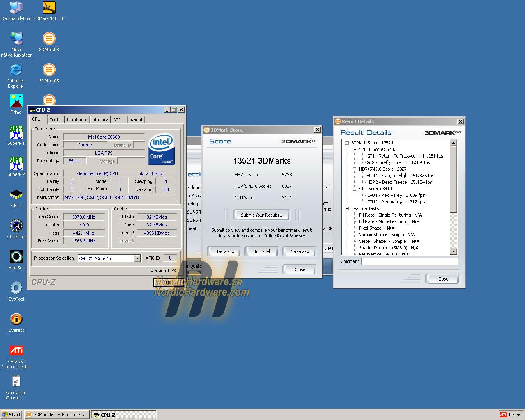Click the ATI icon in the system tray

503,415
